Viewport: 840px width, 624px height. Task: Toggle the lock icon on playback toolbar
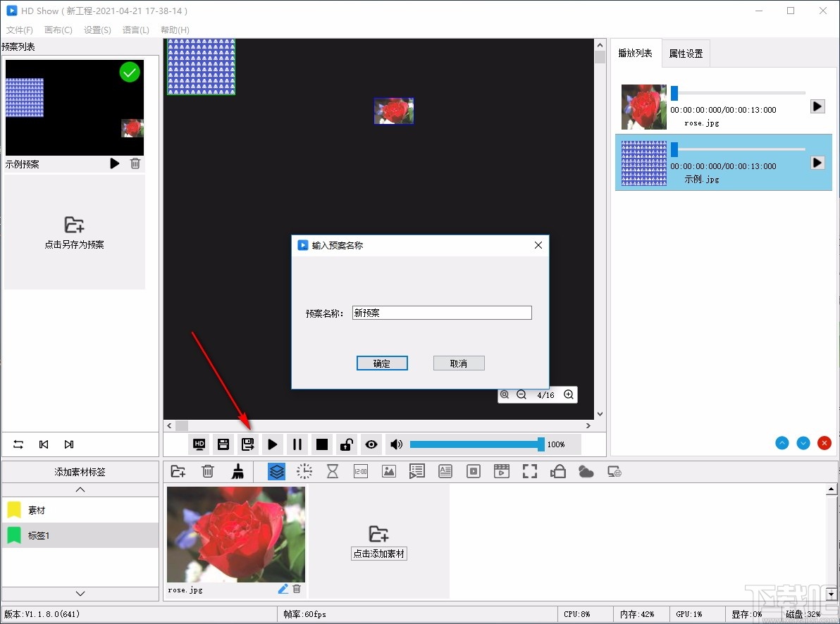[345, 444]
